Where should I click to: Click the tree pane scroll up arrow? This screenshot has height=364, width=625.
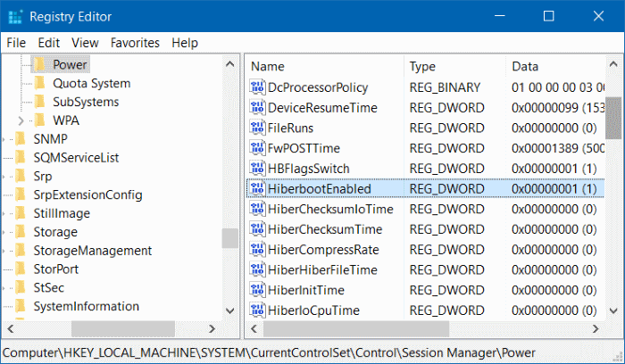230,64
